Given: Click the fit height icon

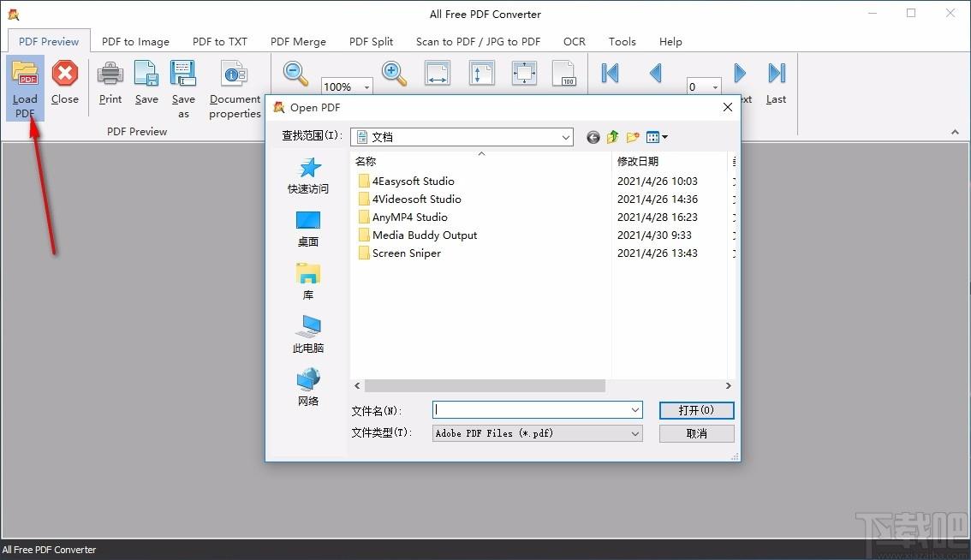Looking at the screenshot, I should 481,73.
